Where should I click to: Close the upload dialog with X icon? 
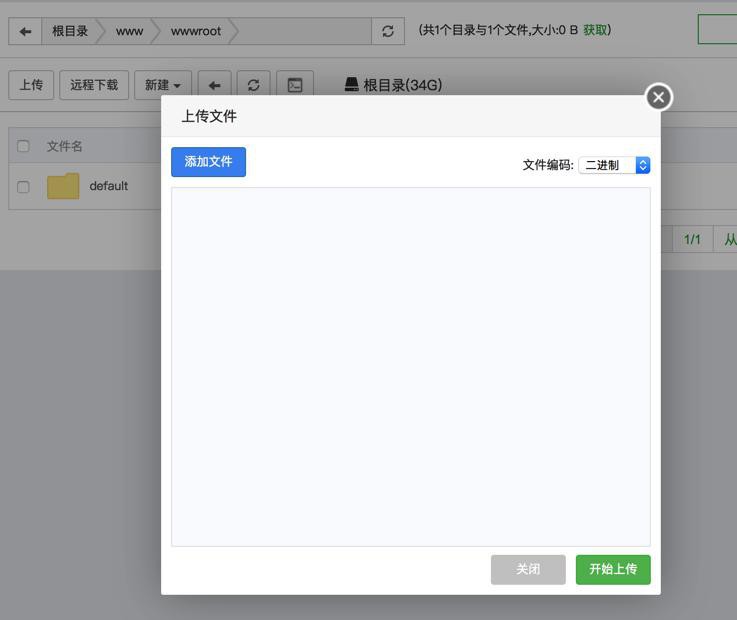pyautogui.click(x=659, y=97)
